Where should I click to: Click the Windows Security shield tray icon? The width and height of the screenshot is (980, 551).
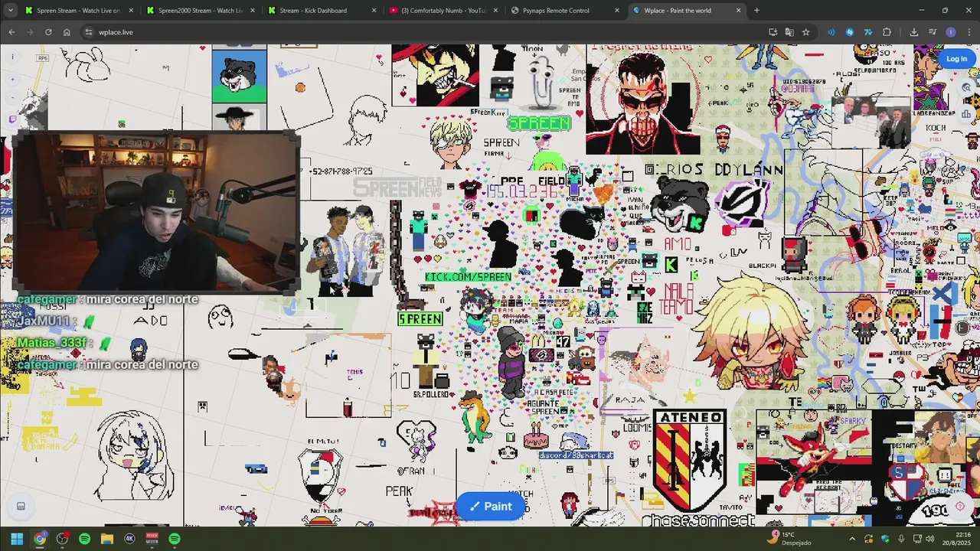coord(885,539)
